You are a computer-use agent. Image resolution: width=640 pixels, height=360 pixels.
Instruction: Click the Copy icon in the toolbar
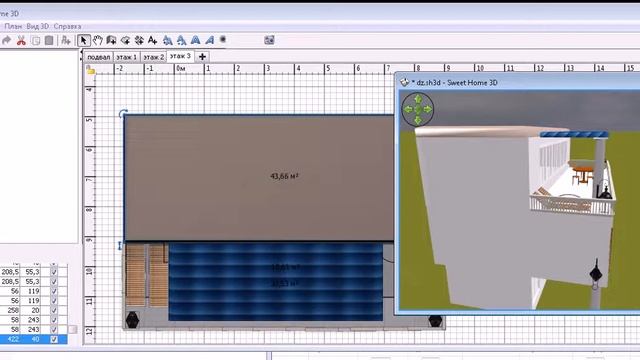36,40
